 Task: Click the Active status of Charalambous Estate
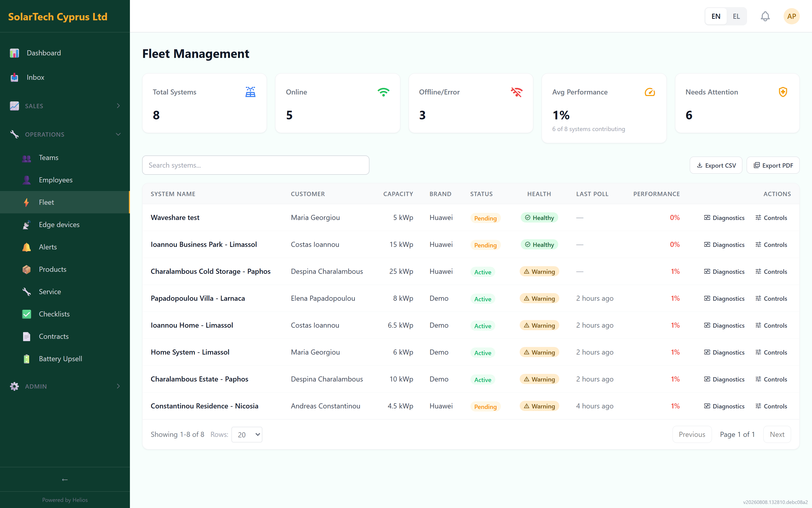(x=482, y=380)
